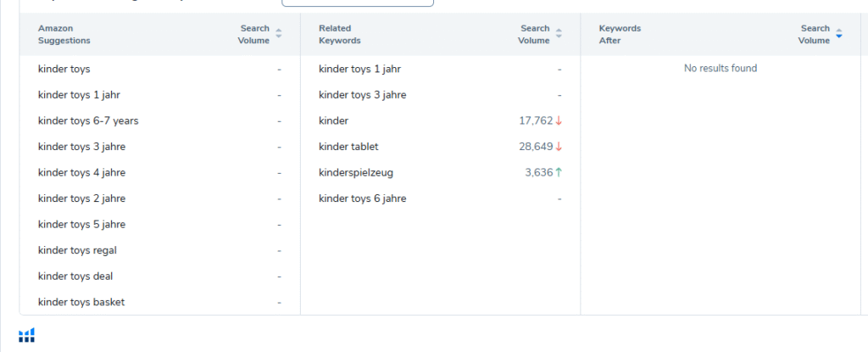Viewport: 868px width, 352px height.
Task: Click 'No results found' message
Action: click(721, 68)
